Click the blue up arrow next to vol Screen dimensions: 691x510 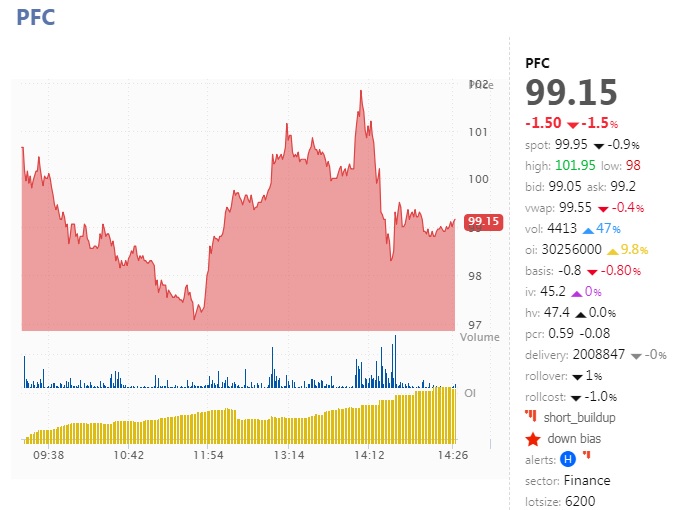pyautogui.click(x=587, y=229)
